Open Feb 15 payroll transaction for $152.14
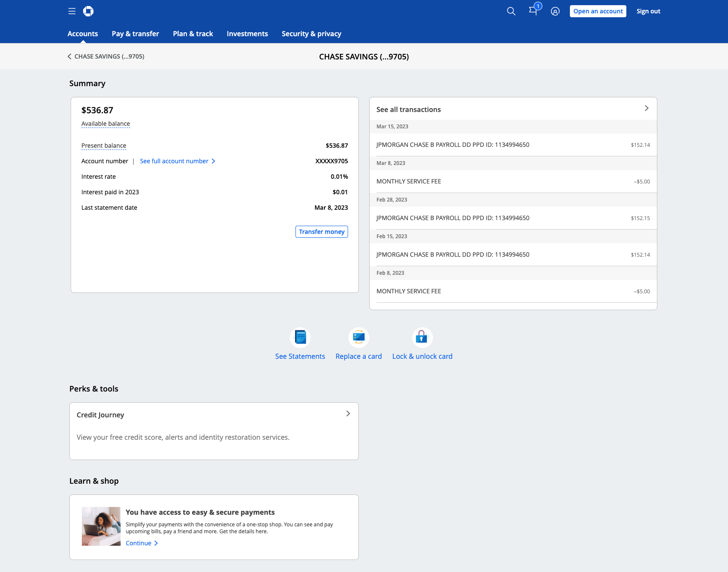Image resolution: width=728 pixels, height=572 pixels. [513, 255]
